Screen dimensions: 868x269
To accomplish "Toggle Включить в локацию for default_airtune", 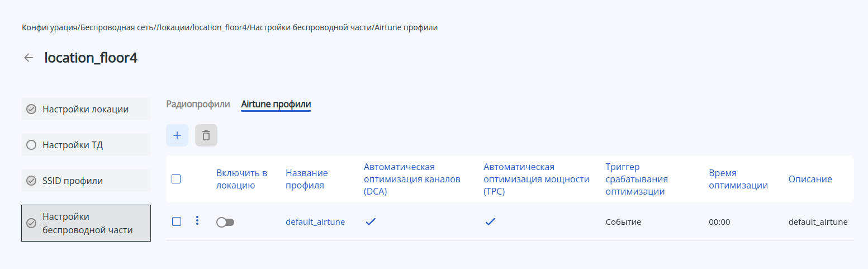I will pyautogui.click(x=225, y=222).
